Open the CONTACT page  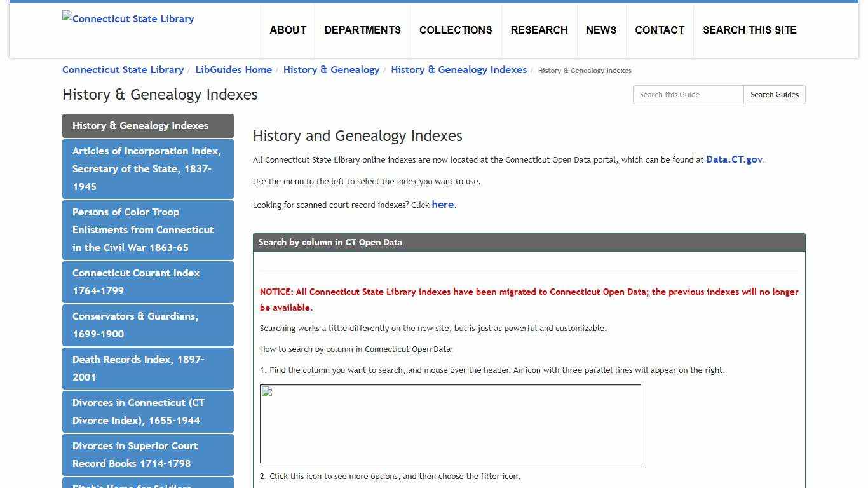[660, 30]
